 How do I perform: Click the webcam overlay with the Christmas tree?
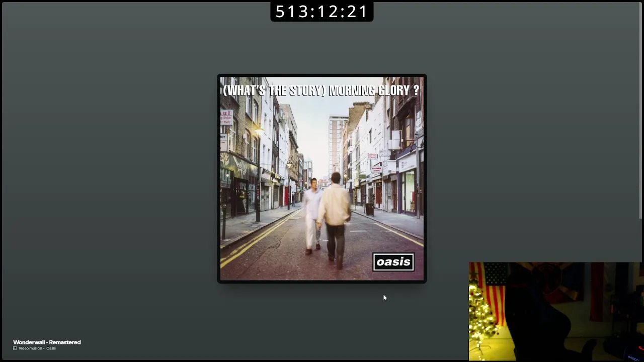point(556,311)
